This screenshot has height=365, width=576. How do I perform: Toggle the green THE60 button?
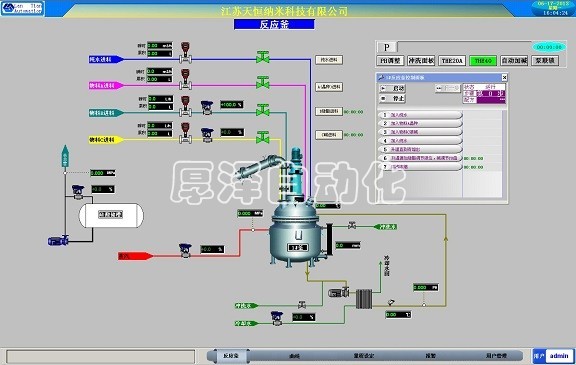(483, 61)
